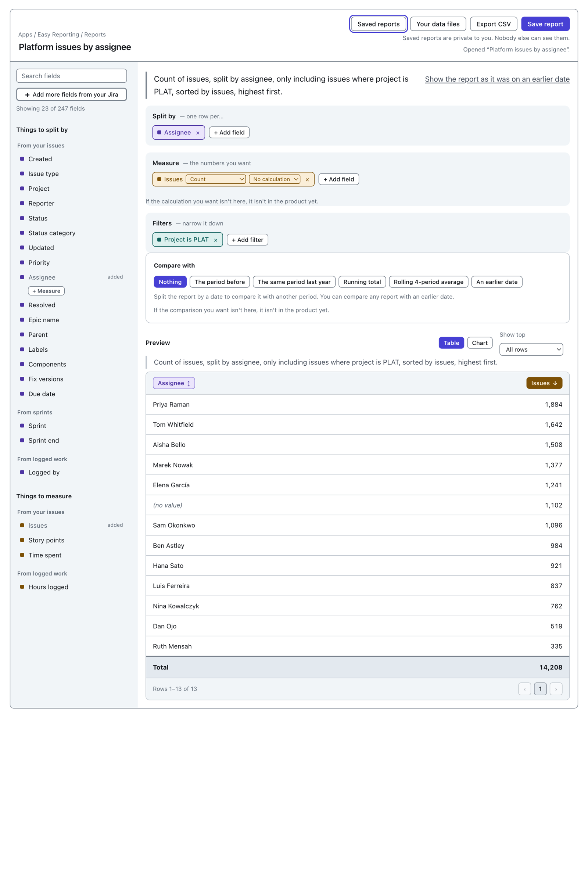Click the Add filter button

point(247,240)
